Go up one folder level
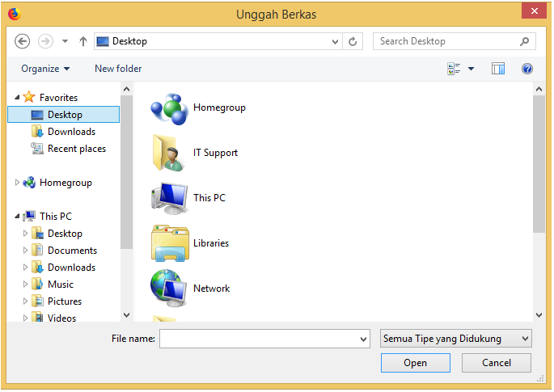The height and width of the screenshot is (392, 554). (83, 41)
